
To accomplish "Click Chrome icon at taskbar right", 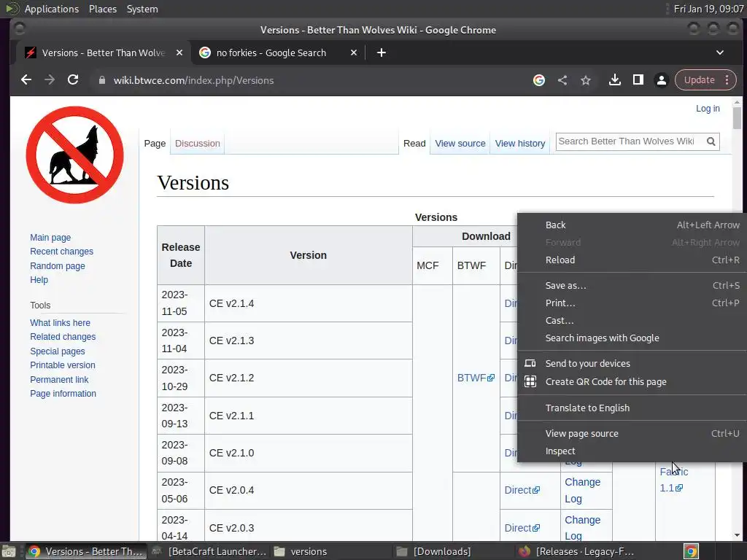I will coord(691,552).
